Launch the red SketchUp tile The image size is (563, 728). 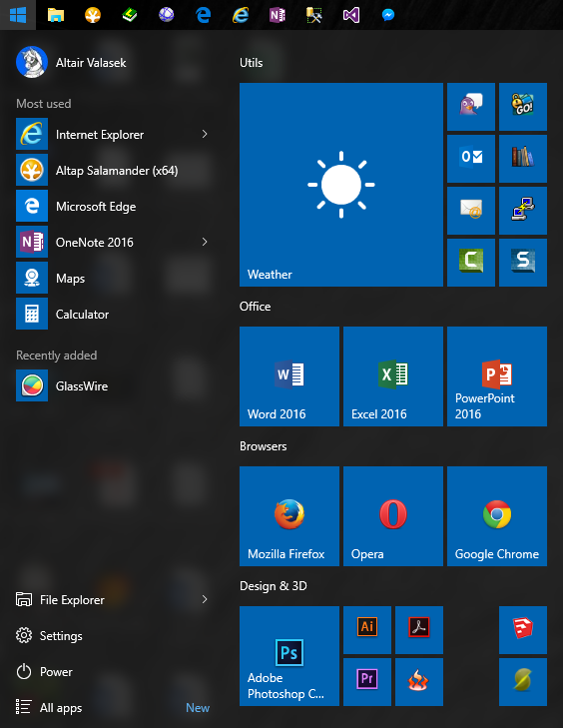(523, 630)
